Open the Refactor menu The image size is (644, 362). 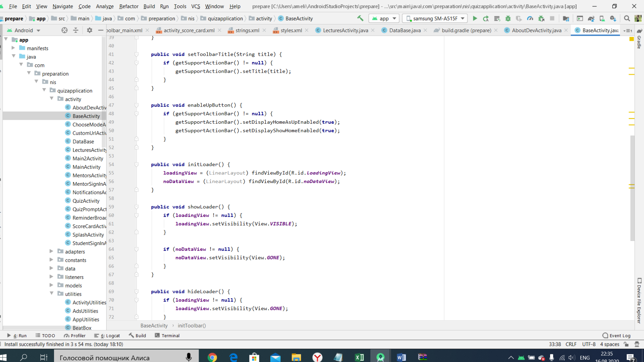coord(128,6)
